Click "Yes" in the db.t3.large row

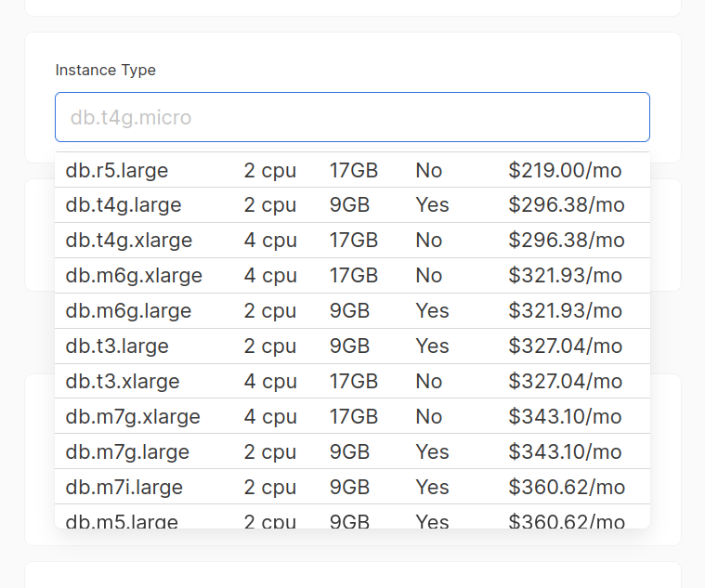[432, 346]
